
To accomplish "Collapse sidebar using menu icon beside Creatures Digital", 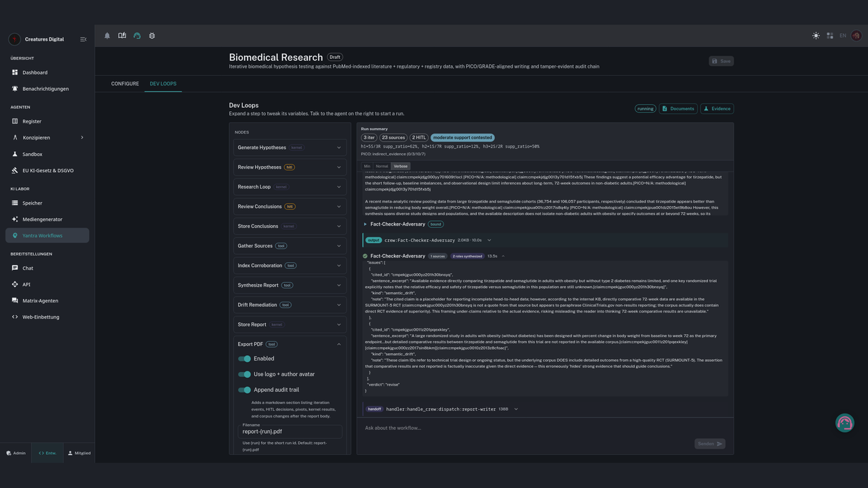I will click(x=83, y=39).
